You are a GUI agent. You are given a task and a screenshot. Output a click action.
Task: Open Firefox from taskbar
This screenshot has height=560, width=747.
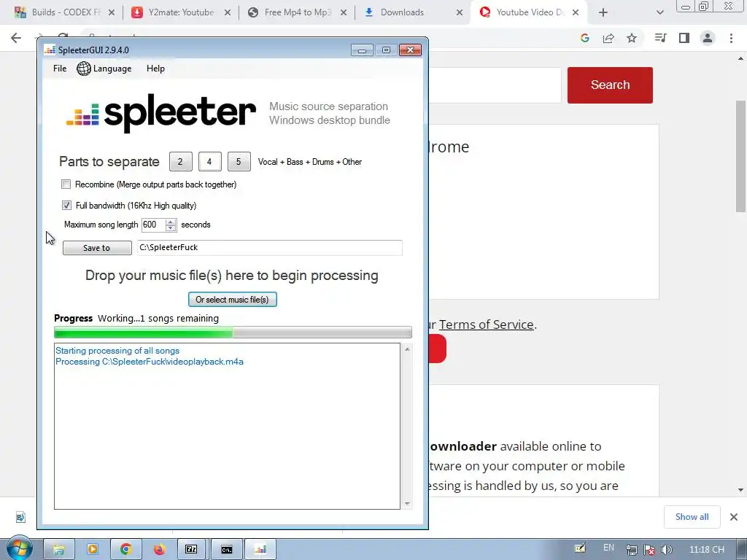159,550
